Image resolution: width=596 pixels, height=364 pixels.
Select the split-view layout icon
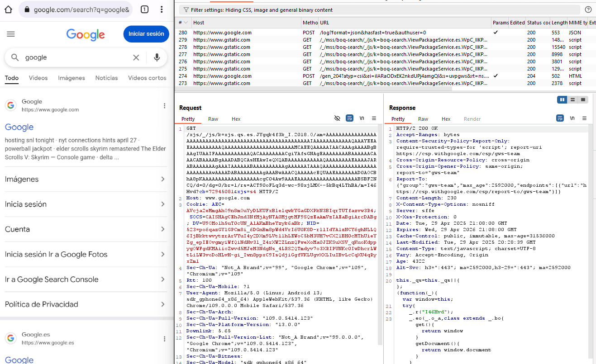click(572, 99)
